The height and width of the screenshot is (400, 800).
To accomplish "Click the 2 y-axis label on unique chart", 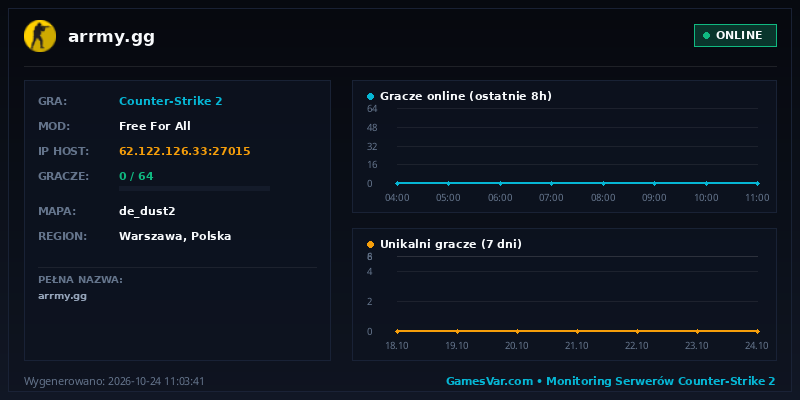I will (370, 302).
